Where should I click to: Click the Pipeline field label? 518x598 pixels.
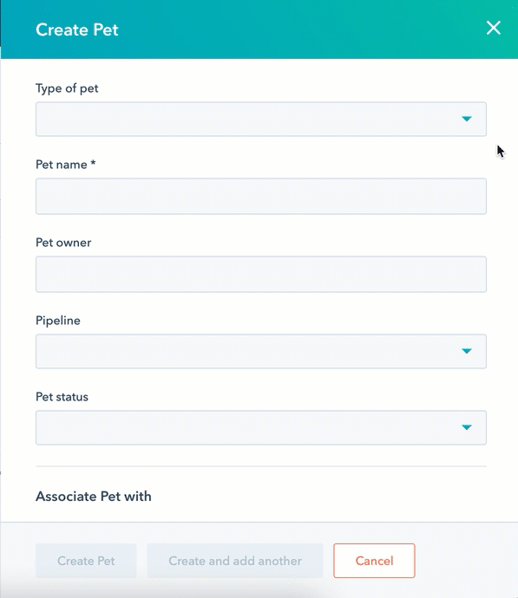tap(58, 321)
